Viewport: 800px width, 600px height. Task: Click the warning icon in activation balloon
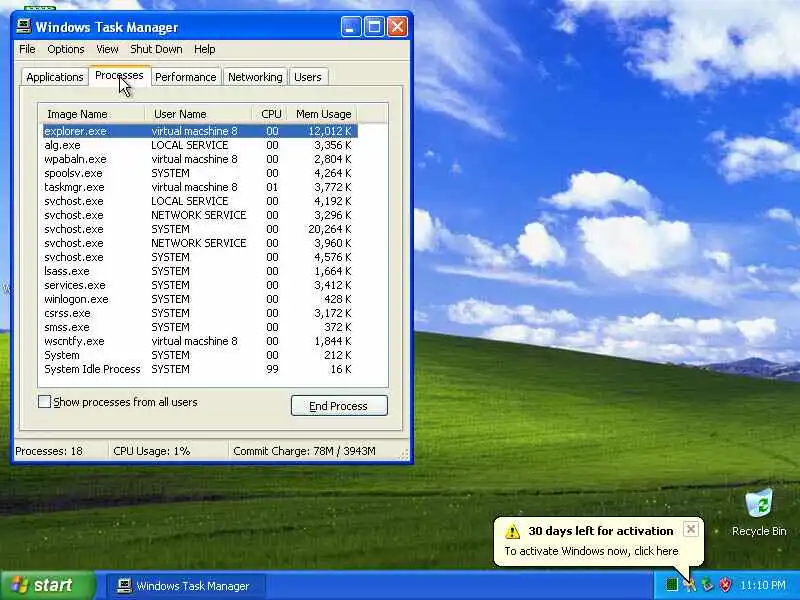(x=512, y=532)
